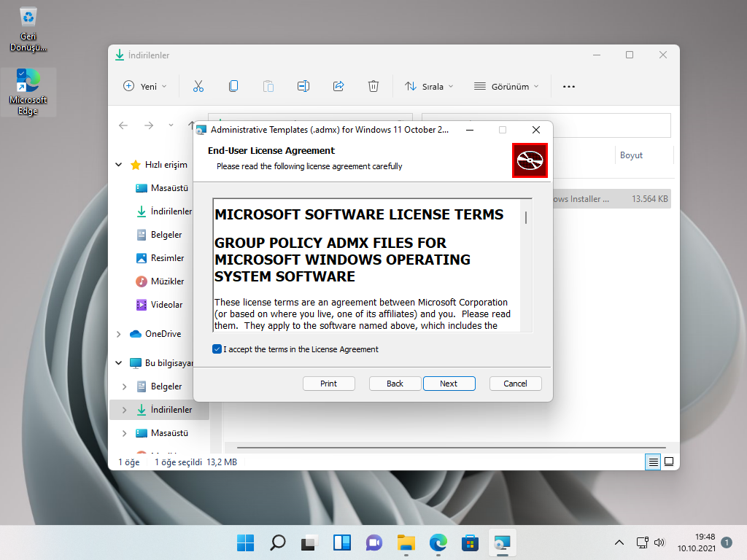Open the Chat taskbar icon
Screen dimensions: 747x560
click(374, 542)
